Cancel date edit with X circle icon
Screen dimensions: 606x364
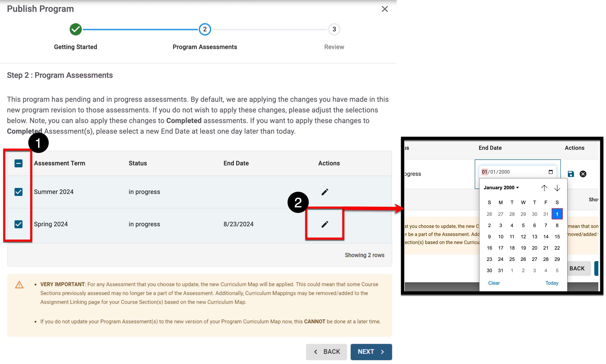pyautogui.click(x=583, y=174)
